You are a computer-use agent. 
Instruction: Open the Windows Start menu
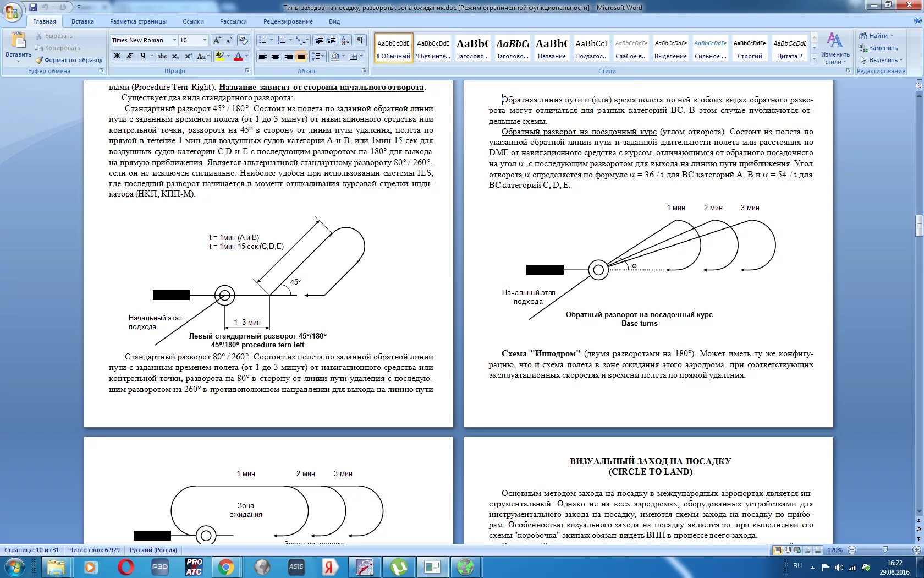15,567
